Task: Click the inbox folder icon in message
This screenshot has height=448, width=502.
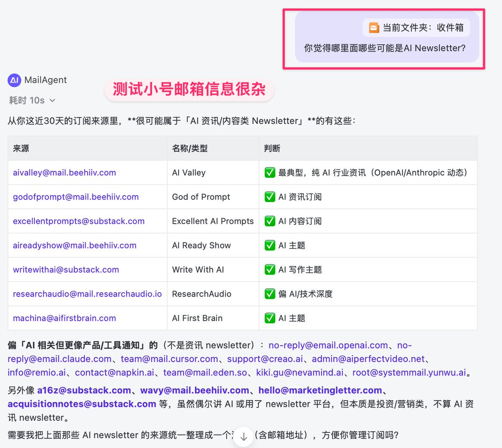Action: [x=374, y=28]
